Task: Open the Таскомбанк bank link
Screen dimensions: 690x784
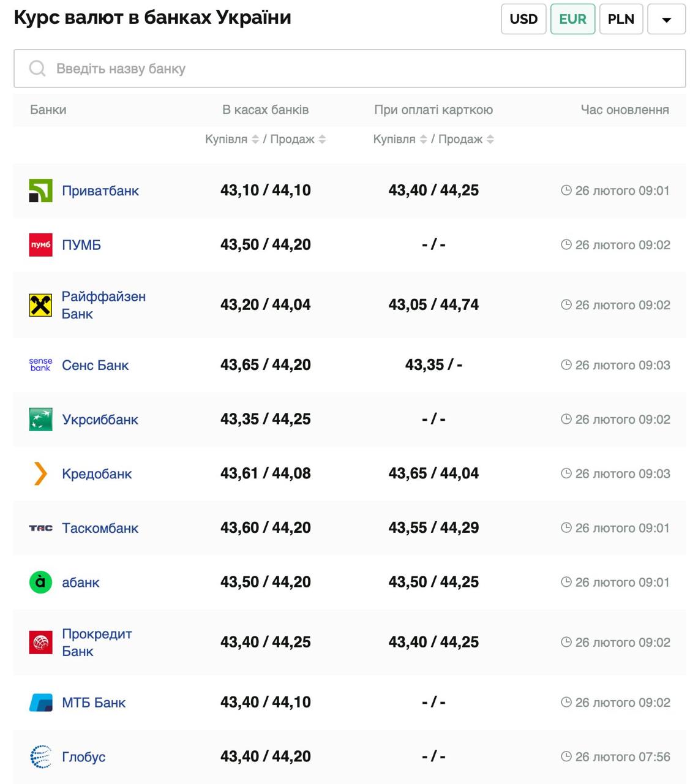Action: (100, 528)
